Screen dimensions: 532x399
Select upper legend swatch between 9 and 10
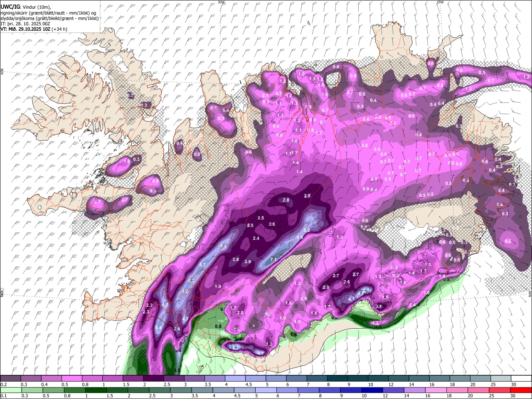point(357,379)
